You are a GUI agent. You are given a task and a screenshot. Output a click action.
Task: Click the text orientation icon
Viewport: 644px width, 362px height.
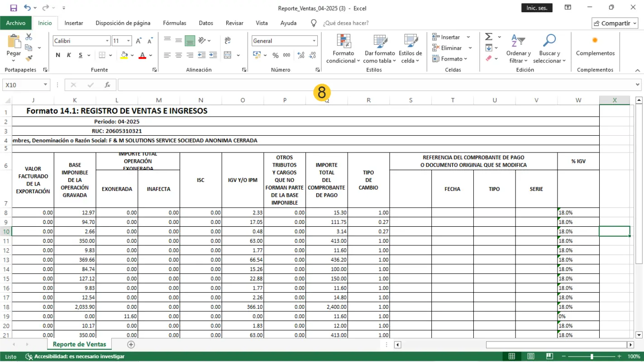point(202,41)
